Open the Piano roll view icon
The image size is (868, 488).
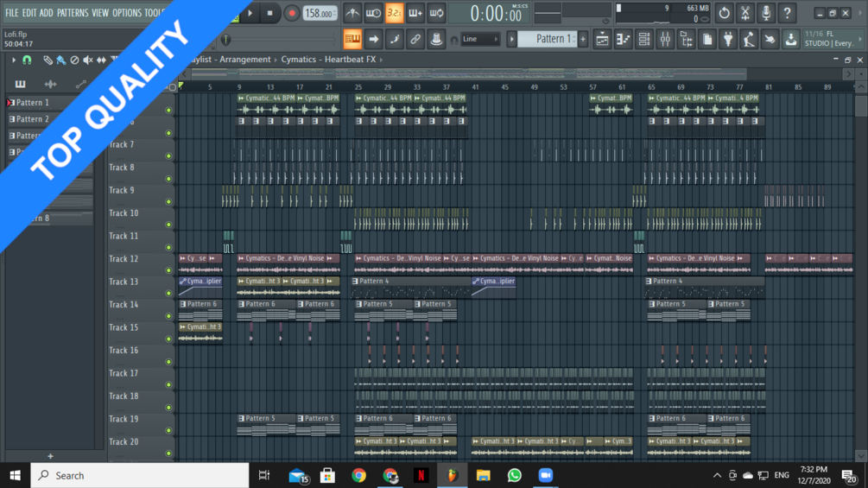pyautogui.click(x=624, y=39)
